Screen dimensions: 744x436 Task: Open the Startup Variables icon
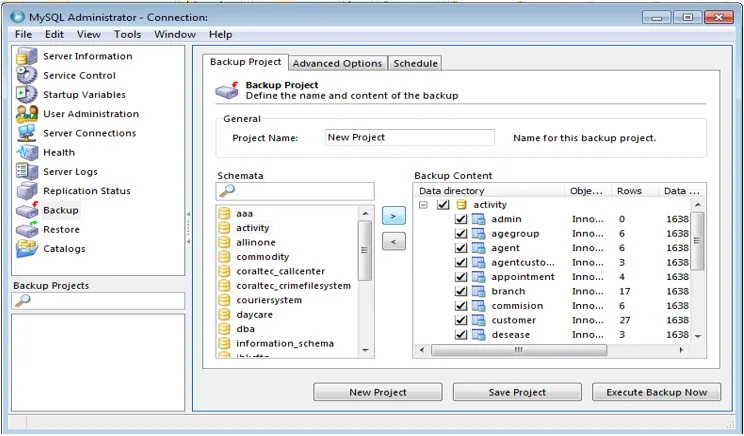27,94
